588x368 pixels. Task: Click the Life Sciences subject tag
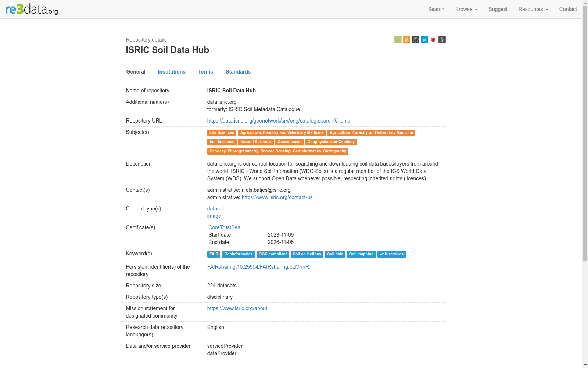[x=222, y=133]
